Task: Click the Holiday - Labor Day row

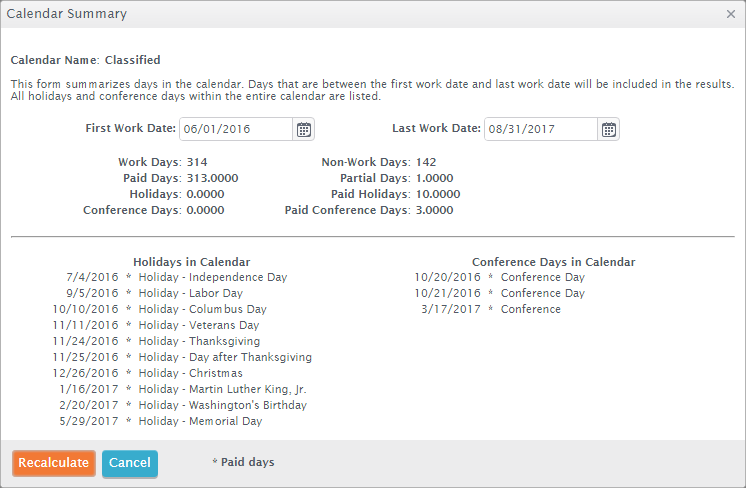Action: point(155,293)
